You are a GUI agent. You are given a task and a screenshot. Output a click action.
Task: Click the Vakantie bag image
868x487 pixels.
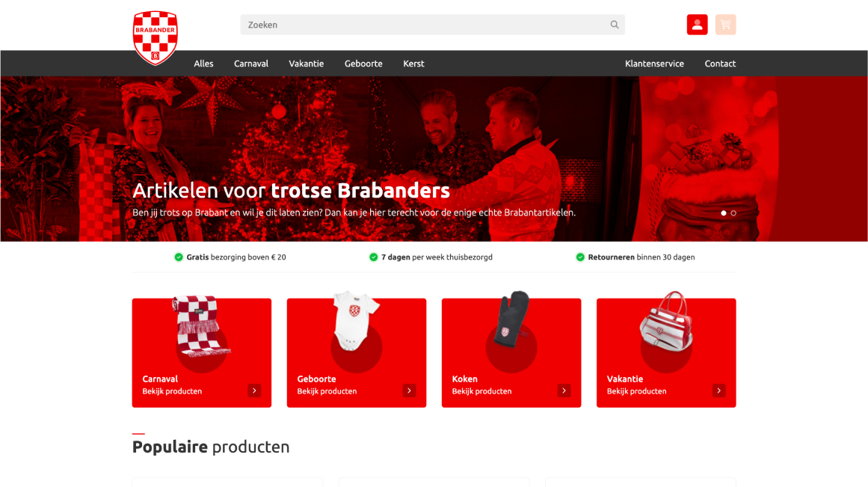(x=666, y=322)
